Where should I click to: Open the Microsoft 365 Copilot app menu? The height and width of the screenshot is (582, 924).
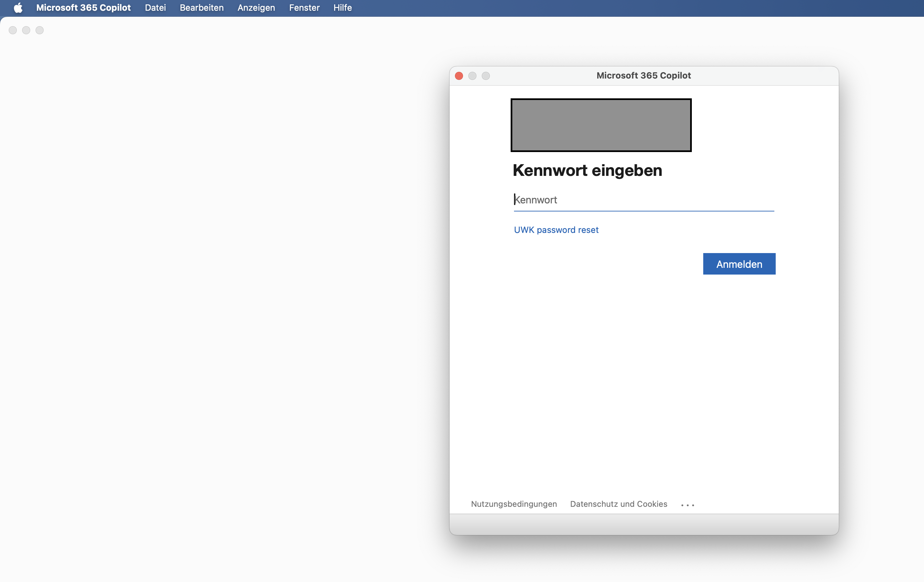tap(83, 8)
